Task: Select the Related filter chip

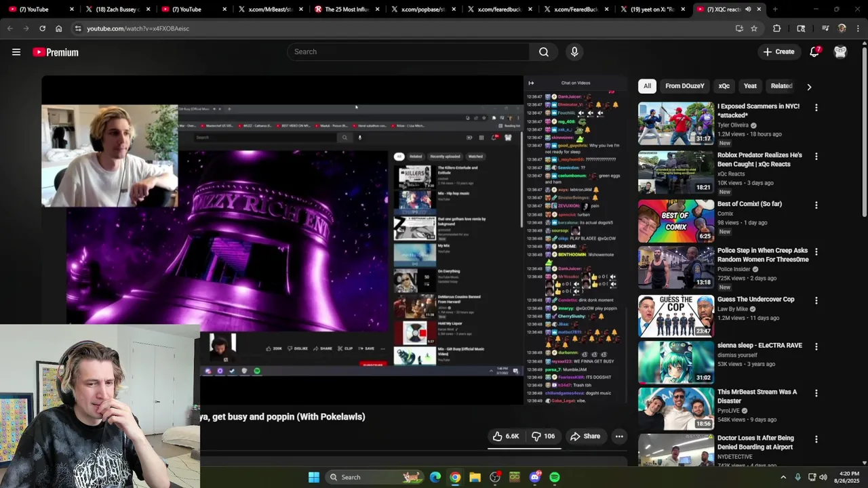Action: pos(781,86)
